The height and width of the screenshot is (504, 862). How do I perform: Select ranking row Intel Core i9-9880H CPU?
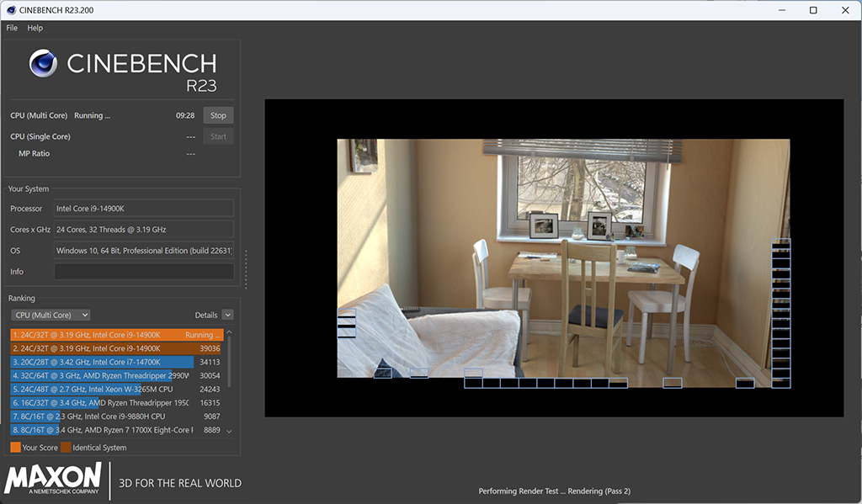[116, 416]
